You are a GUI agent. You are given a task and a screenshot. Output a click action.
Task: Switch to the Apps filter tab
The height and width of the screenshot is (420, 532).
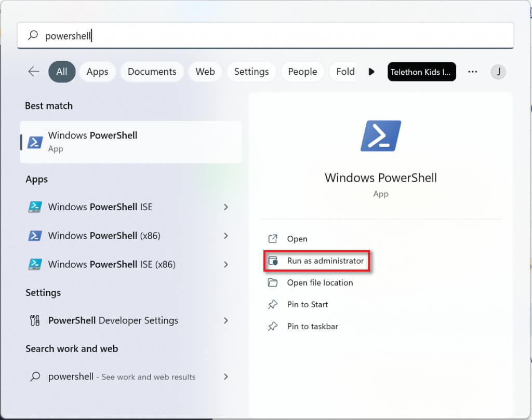97,72
